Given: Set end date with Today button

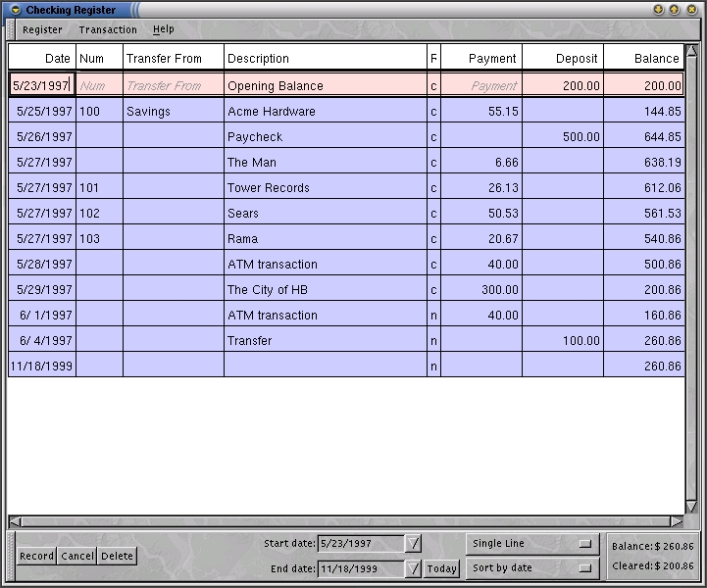Looking at the screenshot, I should pos(441,568).
